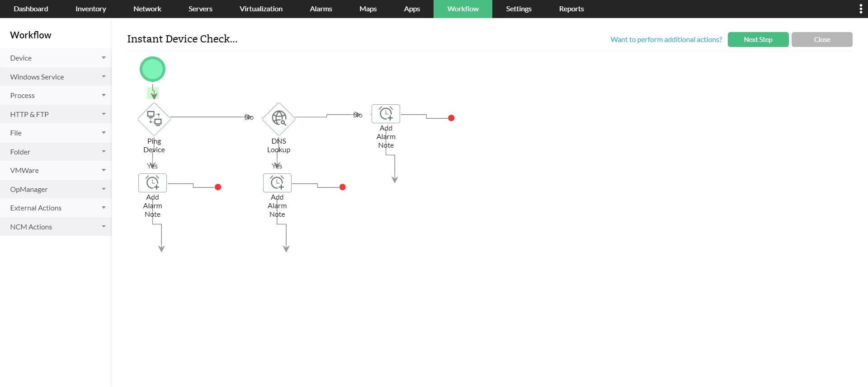Click the 'No' label after Ping Device
Screen dimensions: 868x387
249,117
